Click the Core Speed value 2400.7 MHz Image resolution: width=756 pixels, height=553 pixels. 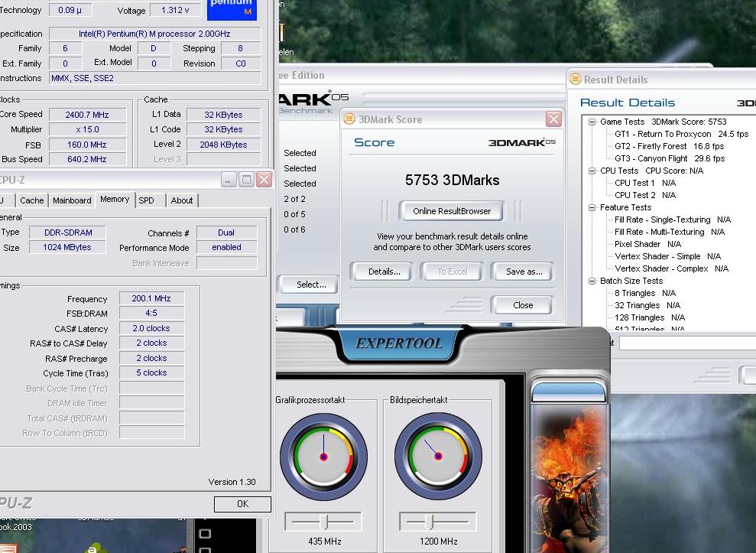click(87, 115)
